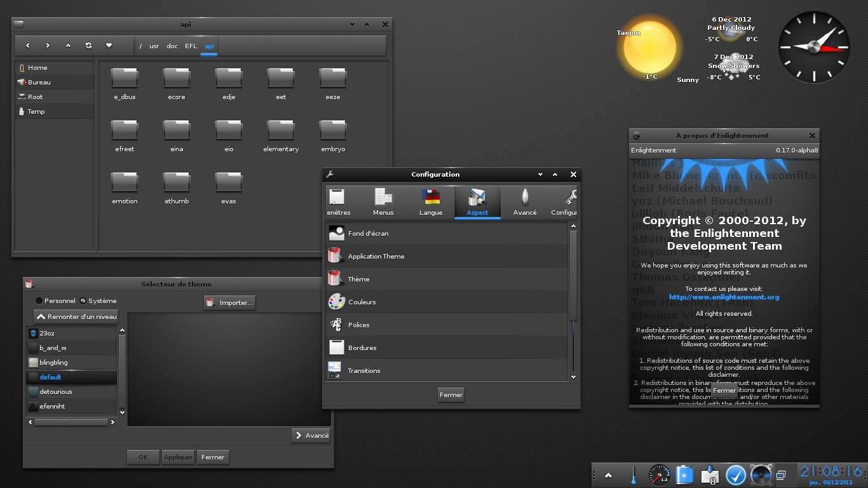This screenshot has width=868, height=488.
Task: Expand the shelf using the up arrow
Action: coord(608,475)
